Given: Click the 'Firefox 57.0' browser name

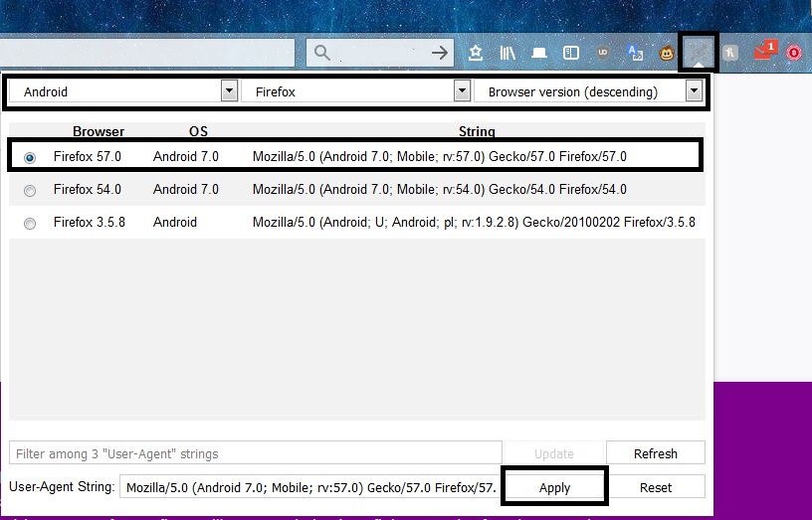Looking at the screenshot, I should 87,156.
